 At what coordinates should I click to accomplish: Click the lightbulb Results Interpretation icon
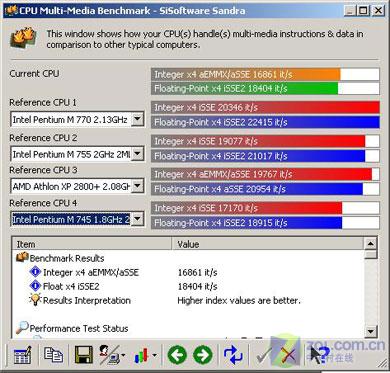click(35, 300)
